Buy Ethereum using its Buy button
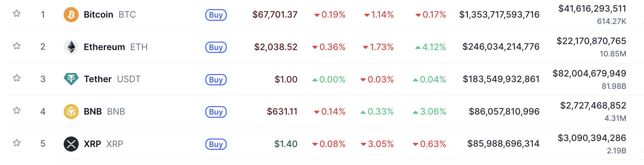Screen dimensions: 644x165 (216, 47)
